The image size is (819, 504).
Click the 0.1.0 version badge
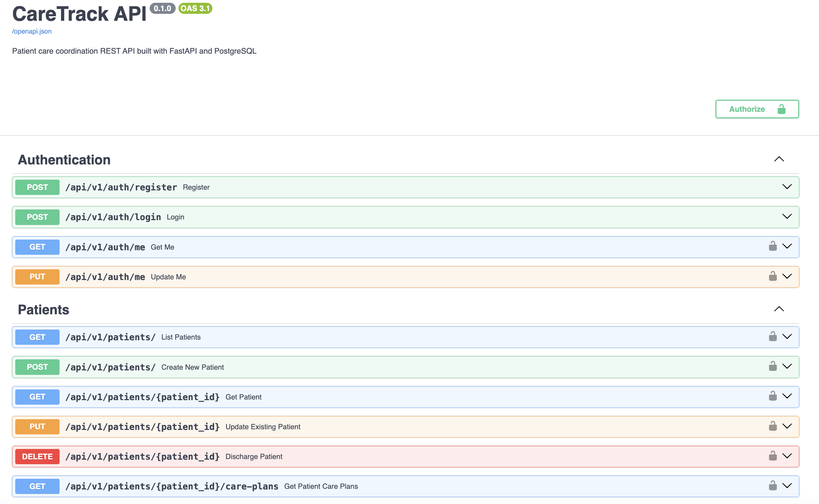coord(162,8)
